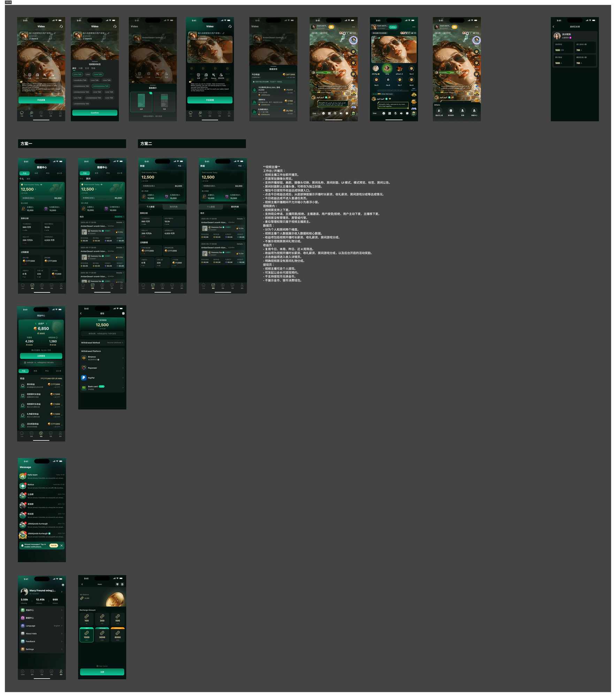Tap the About Hafa icon
The width and height of the screenshot is (616, 697).
pyautogui.click(x=23, y=634)
